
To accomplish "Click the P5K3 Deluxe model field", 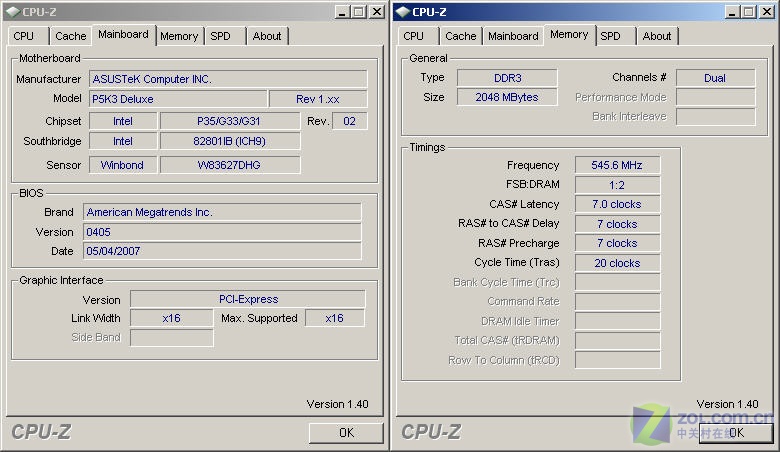I will coord(178,99).
